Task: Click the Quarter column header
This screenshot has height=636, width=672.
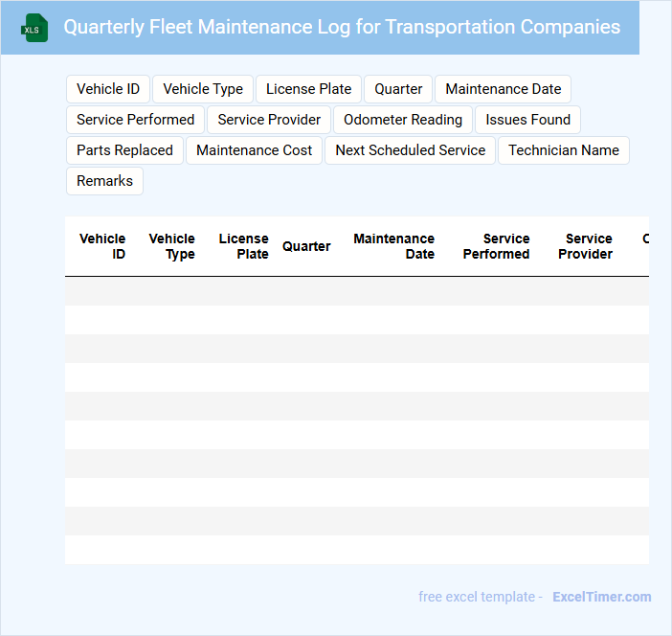Action: click(x=306, y=246)
